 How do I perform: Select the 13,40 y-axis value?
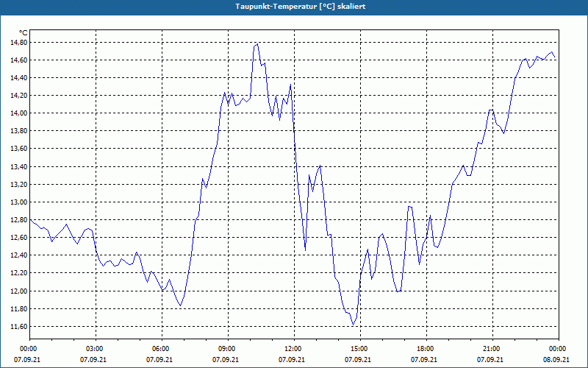[19, 167]
